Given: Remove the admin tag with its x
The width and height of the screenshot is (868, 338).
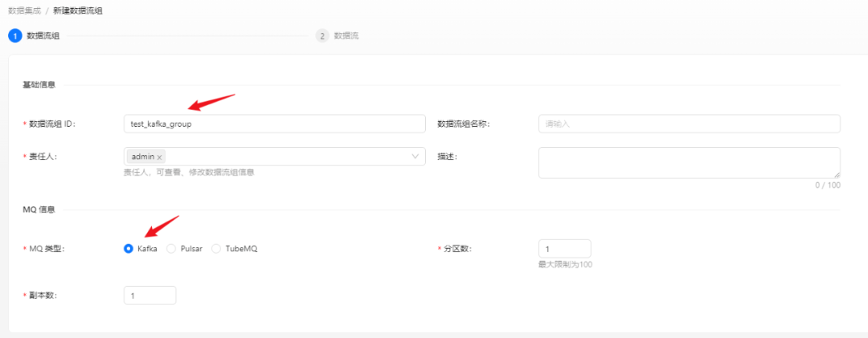Looking at the screenshot, I should (160, 157).
